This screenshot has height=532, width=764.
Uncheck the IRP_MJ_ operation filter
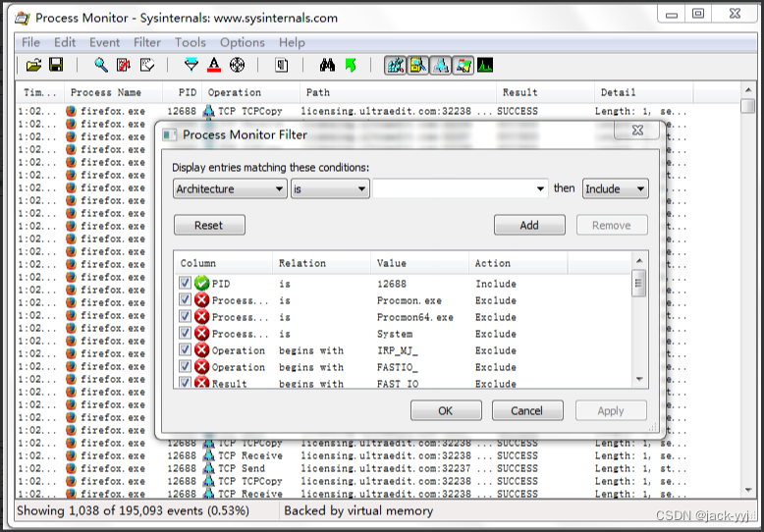pos(185,349)
